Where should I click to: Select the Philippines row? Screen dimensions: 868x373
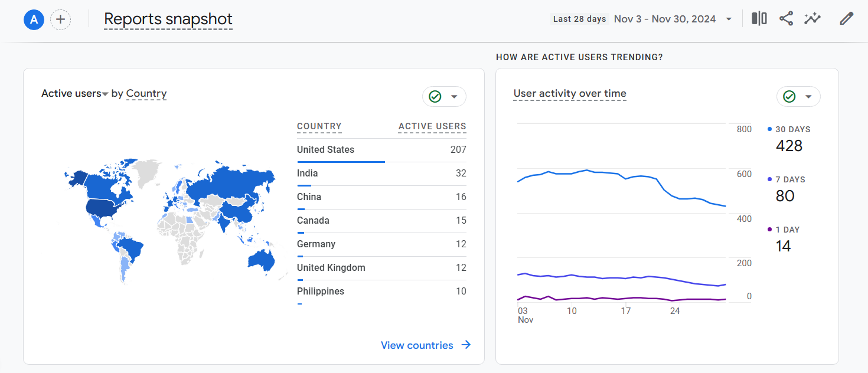381,292
